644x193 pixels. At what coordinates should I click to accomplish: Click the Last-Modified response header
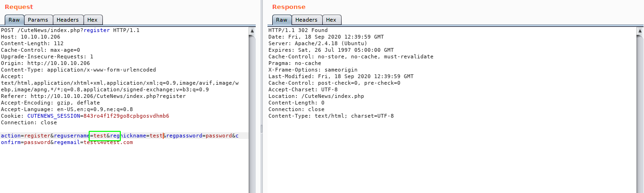[x=341, y=76]
